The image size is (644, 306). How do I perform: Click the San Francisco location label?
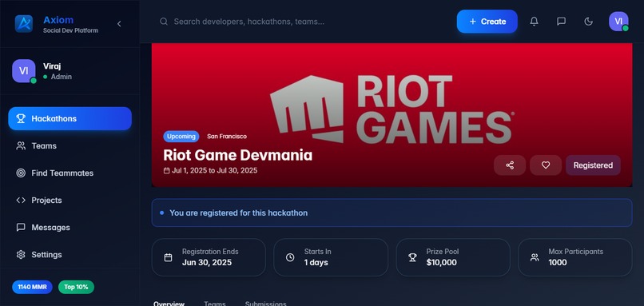coord(227,137)
